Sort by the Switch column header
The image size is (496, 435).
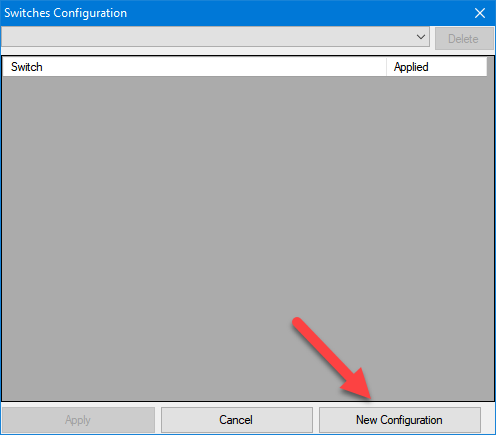pyautogui.click(x=195, y=67)
